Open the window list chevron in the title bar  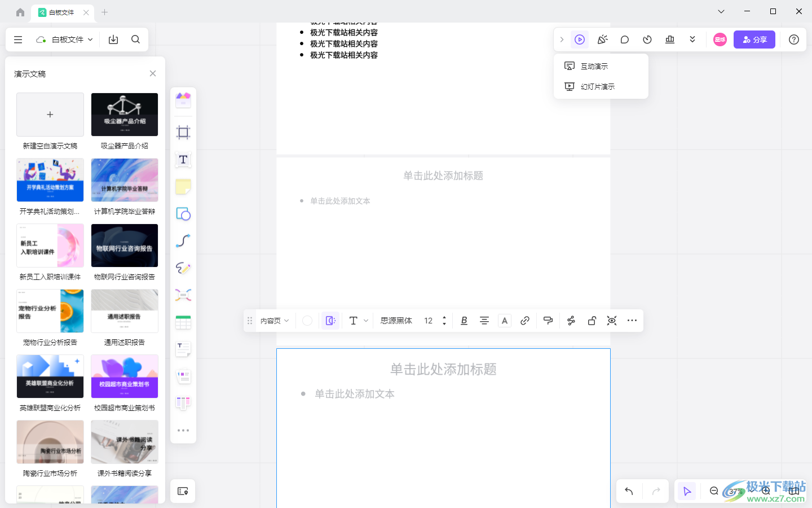(x=721, y=11)
